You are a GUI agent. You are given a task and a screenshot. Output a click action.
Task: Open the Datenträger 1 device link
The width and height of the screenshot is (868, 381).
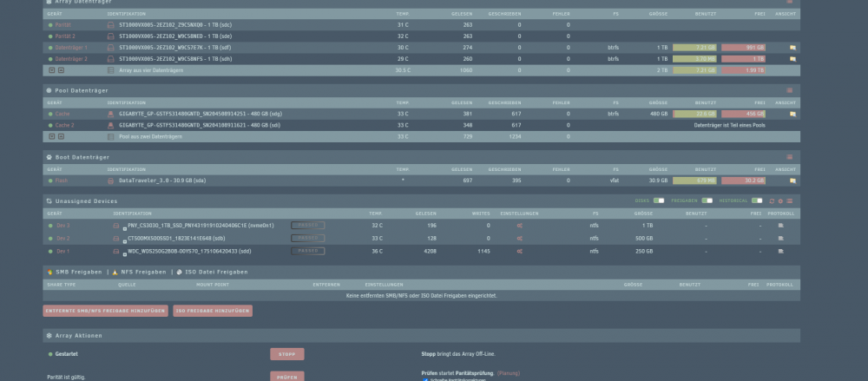coord(71,48)
